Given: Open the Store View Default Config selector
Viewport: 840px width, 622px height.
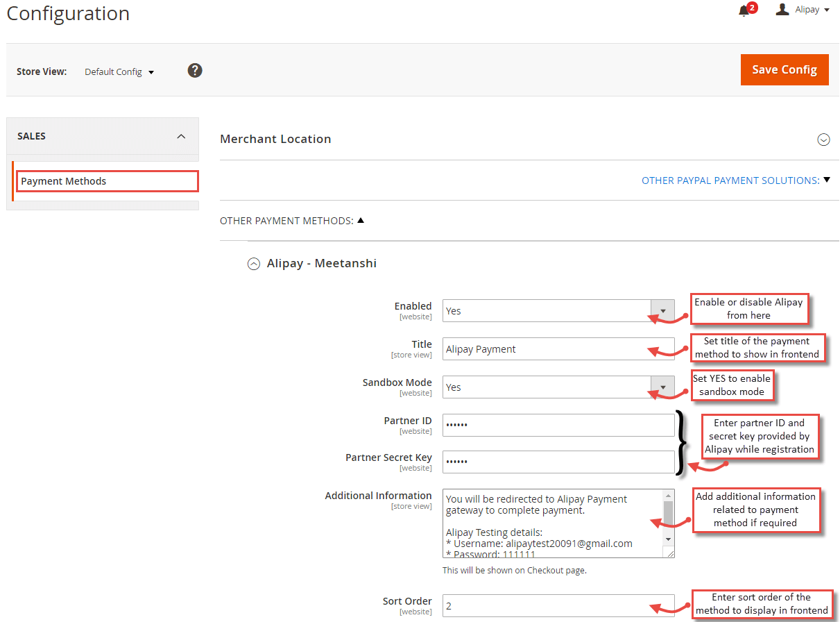Looking at the screenshot, I should [119, 71].
